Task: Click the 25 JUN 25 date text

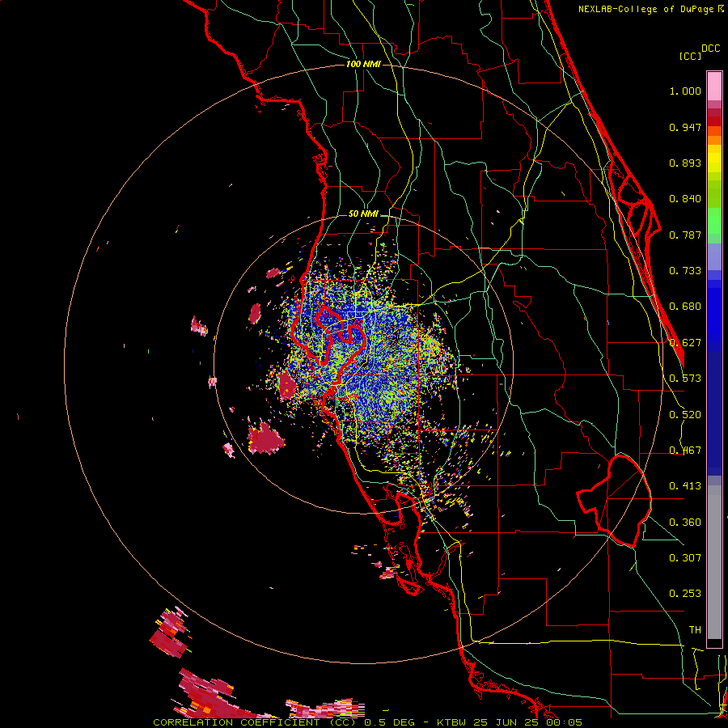Action: click(x=505, y=722)
